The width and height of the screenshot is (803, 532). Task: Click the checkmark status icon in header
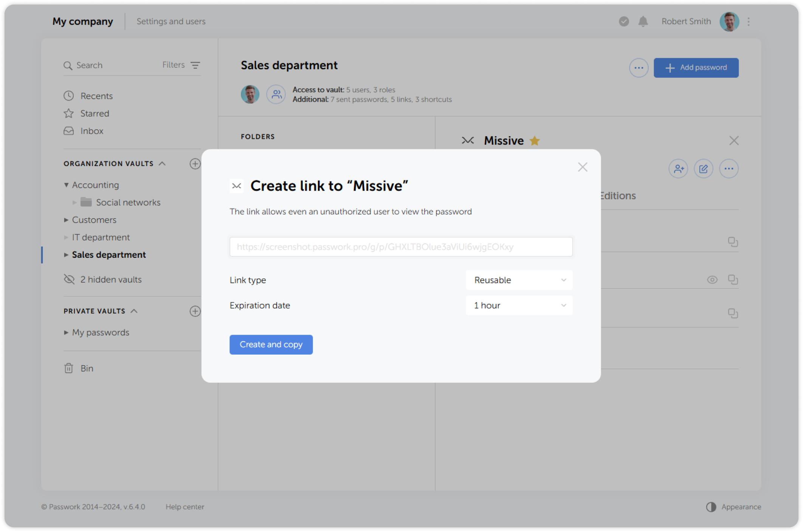(624, 22)
